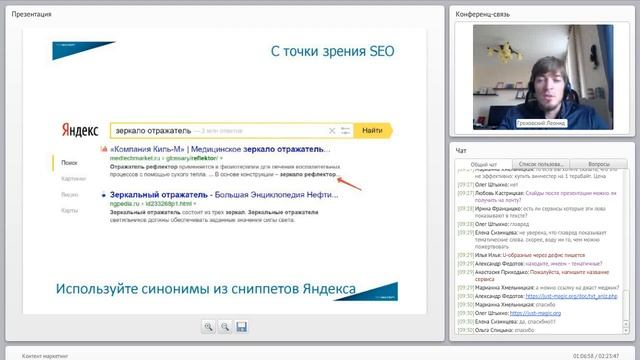Image resolution: width=640 pixels, height=360 pixels.
Task: Click the ngpedia.ru result URL
Action: point(151,204)
